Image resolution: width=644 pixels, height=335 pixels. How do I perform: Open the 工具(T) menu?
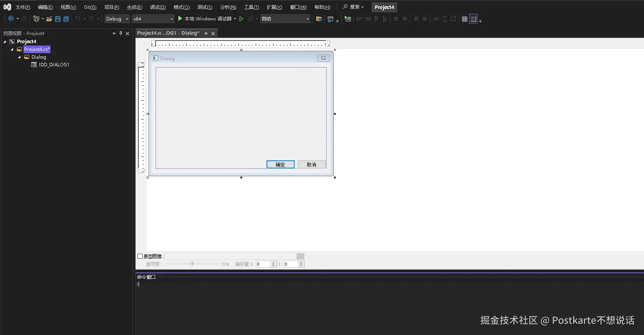click(252, 7)
